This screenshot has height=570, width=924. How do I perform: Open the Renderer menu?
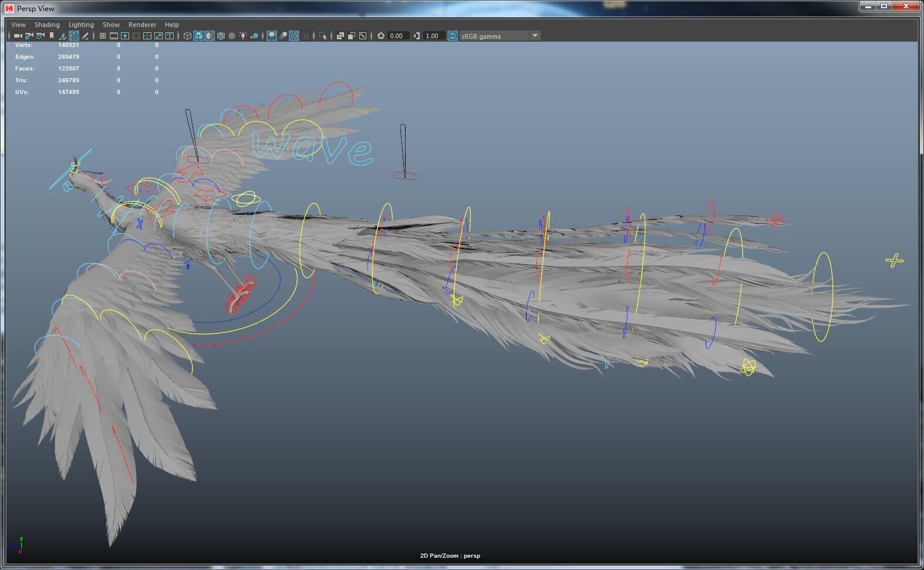[142, 25]
